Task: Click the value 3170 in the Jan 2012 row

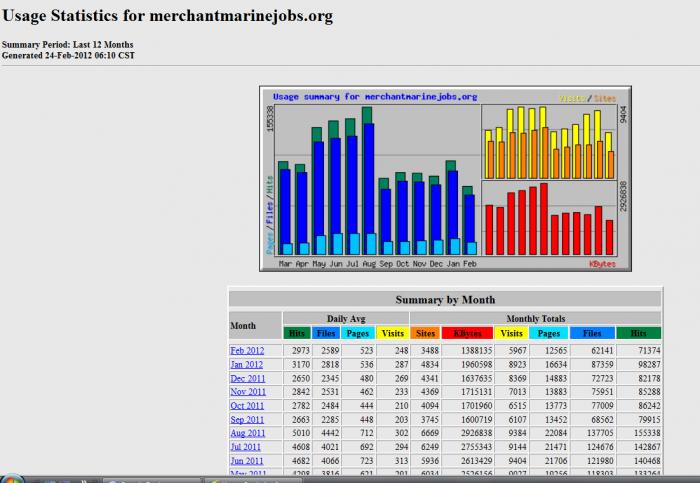Action: (301, 365)
